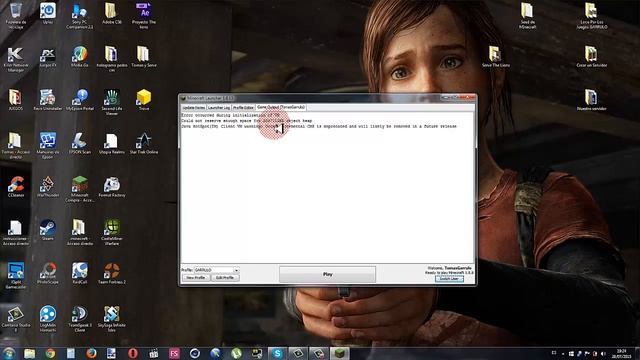Launch CCleaner from desktop
640x360 pixels.
tap(16, 187)
